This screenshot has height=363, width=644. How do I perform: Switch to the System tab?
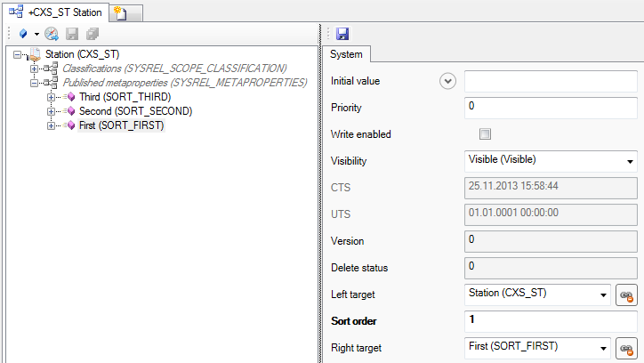click(347, 55)
